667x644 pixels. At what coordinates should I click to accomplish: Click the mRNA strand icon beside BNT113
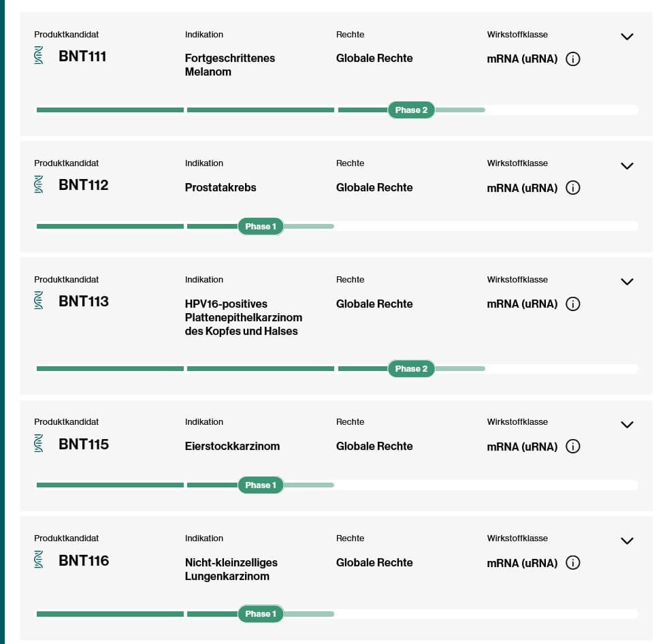[39, 301]
